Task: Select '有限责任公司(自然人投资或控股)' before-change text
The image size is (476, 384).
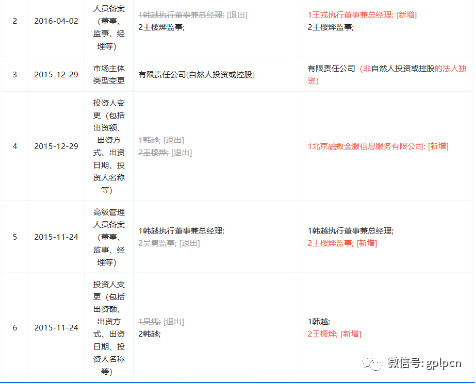Action: [196, 75]
